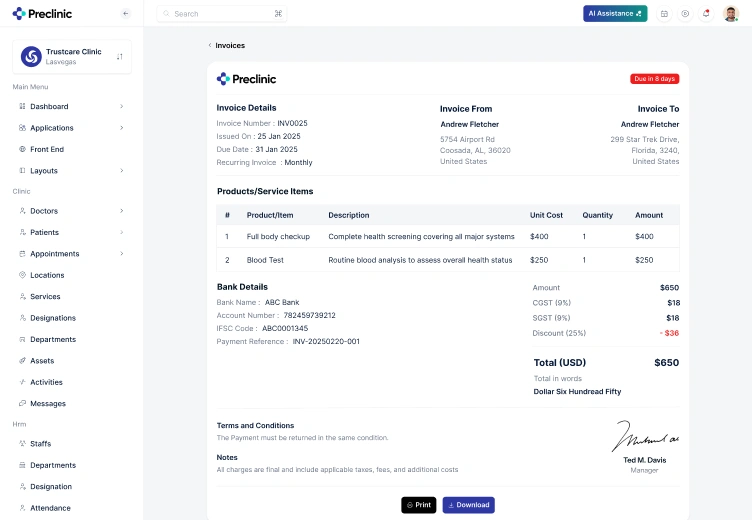Click the invoice Preclinic logo

(x=247, y=79)
